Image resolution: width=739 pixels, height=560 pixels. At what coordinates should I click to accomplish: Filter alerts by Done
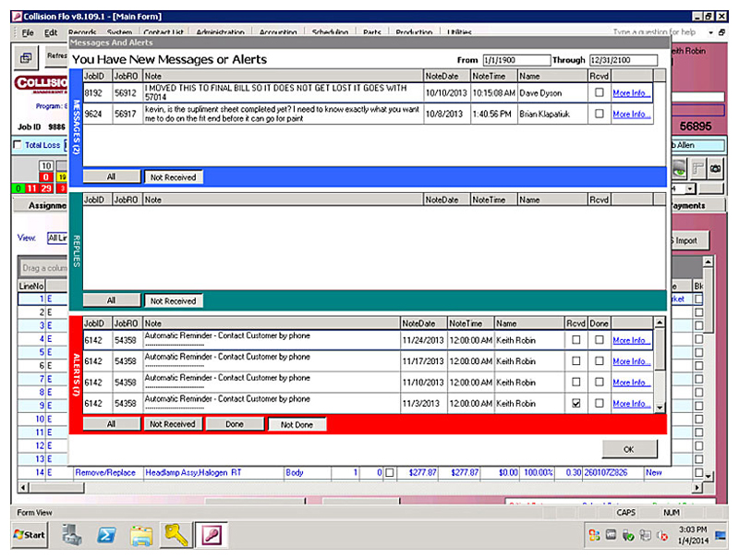235,424
